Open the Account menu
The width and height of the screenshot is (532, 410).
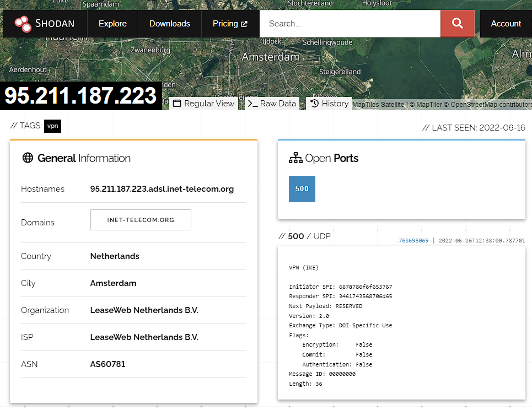click(506, 24)
